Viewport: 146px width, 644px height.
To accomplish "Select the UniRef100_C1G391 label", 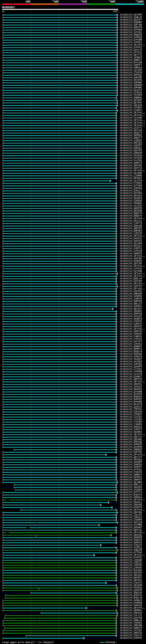I will pyautogui.click(x=131, y=419).
